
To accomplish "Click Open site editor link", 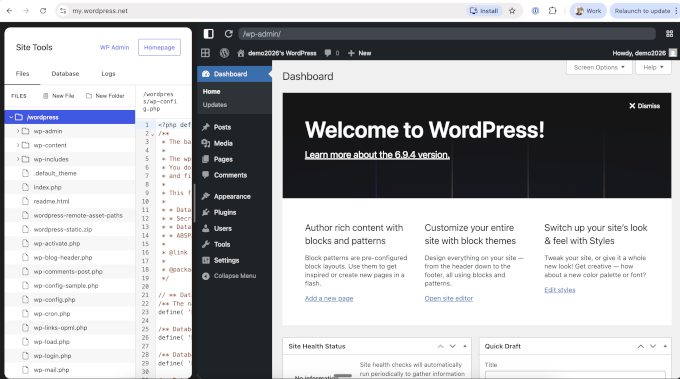I will (x=448, y=298).
